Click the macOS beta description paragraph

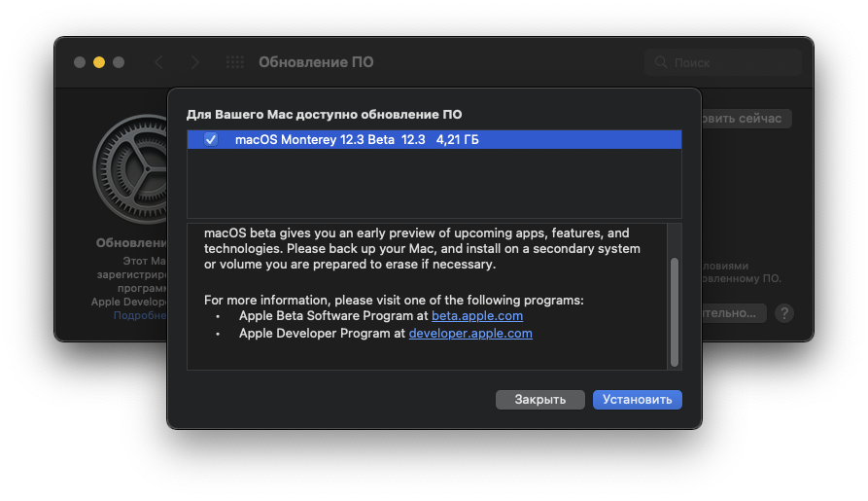coord(422,249)
